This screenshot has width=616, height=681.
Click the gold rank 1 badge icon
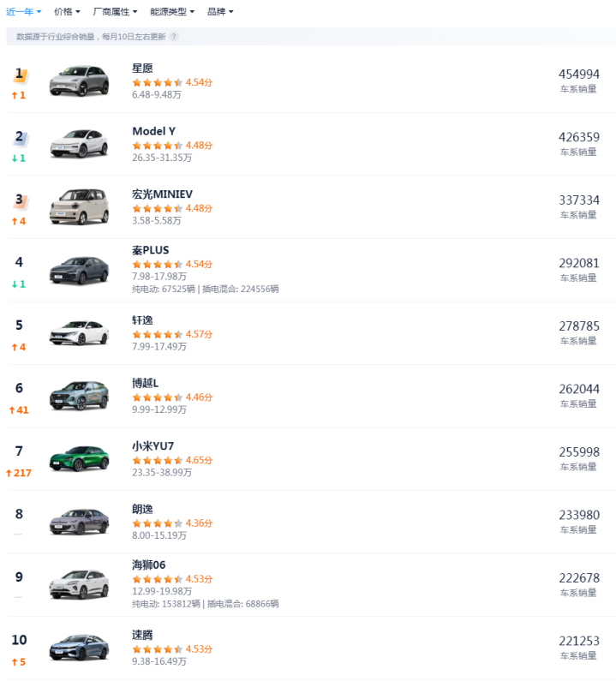20,75
